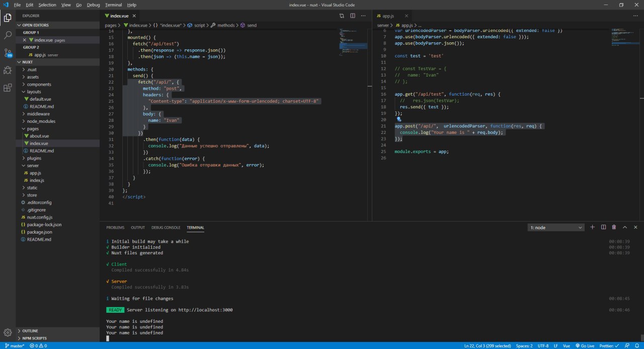The image size is (644, 349).
Task: Expand the assets folder
Action: click(58, 77)
